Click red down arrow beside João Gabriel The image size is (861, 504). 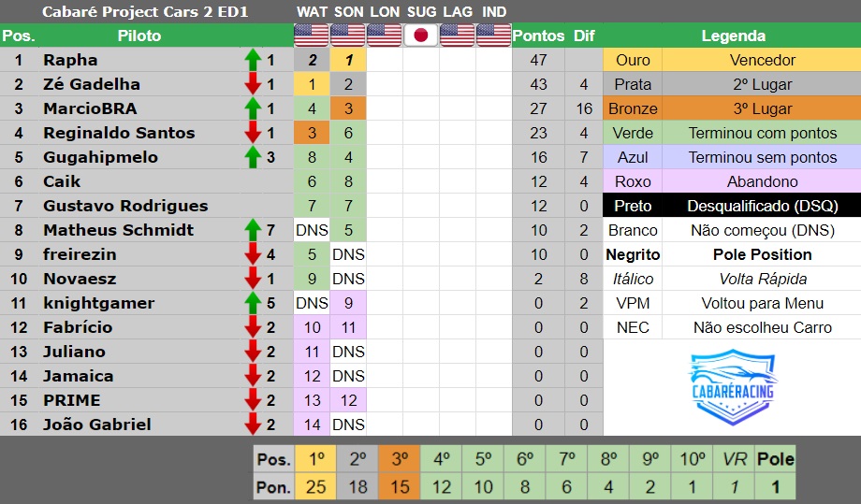[253, 424]
